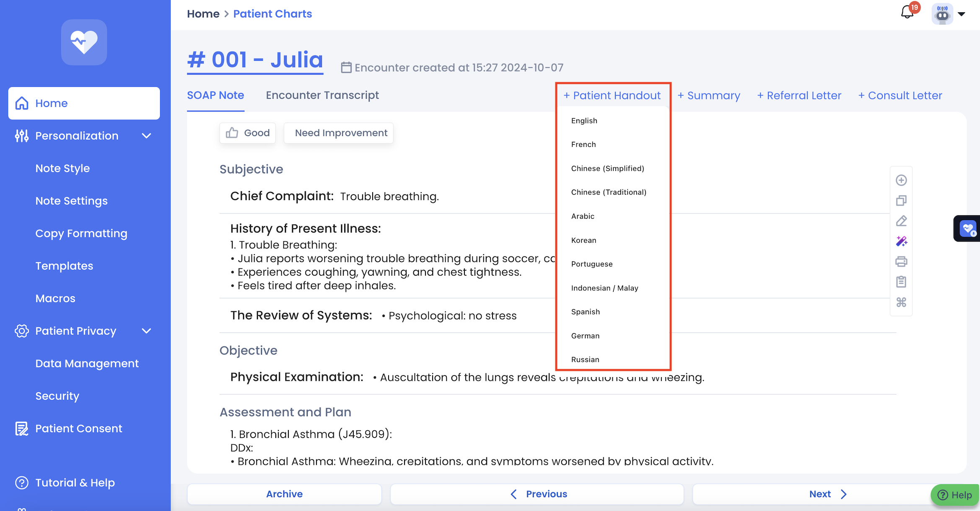The width and height of the screenshot is (980, 511).
Task: Click the green Help button
Action: [x=955, y=495]
